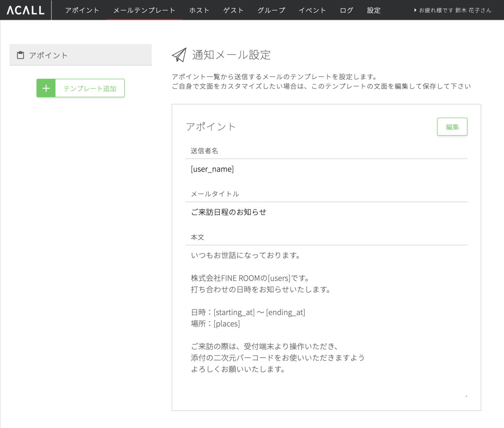Click the 編集 button

click(x=452, y=127)
